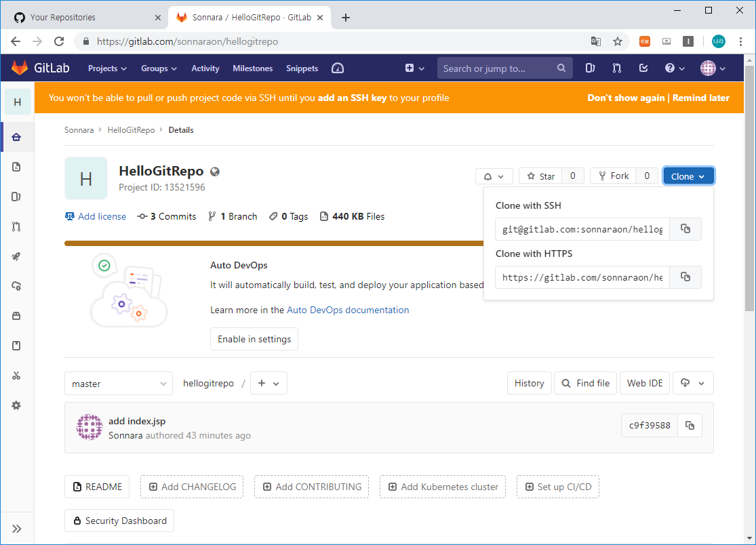
Task: Open the Merge Requests icon in left sidebar
Action: pyautogui.click(x=16, y=226)
